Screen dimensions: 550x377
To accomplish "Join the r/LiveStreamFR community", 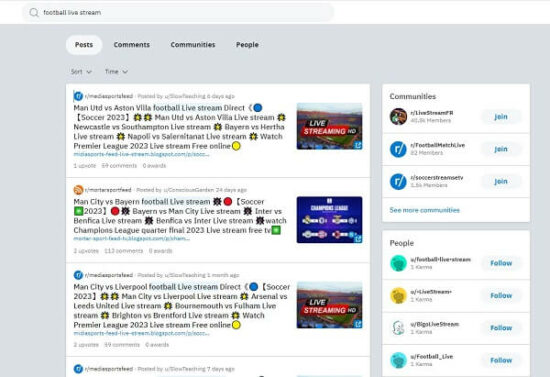I will [501, 117].
